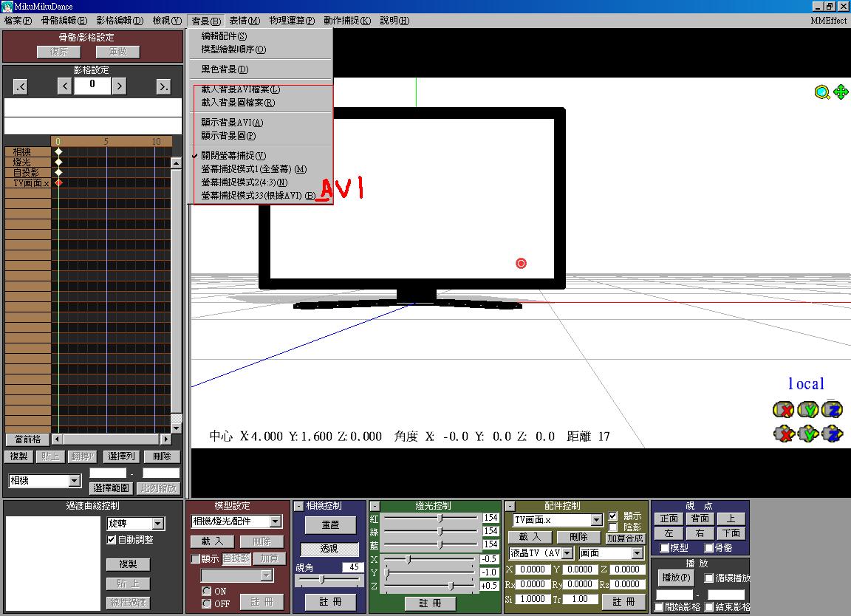Image resolution: width=851 pixels, height=616 pixels.
Task: Click the local X-axis move icon
Action: point(785,434)
